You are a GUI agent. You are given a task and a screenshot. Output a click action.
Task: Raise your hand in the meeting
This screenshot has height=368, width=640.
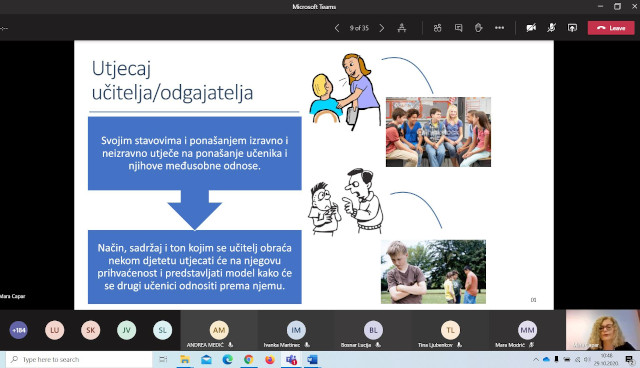pyautogui.click(x=478, y=28)
